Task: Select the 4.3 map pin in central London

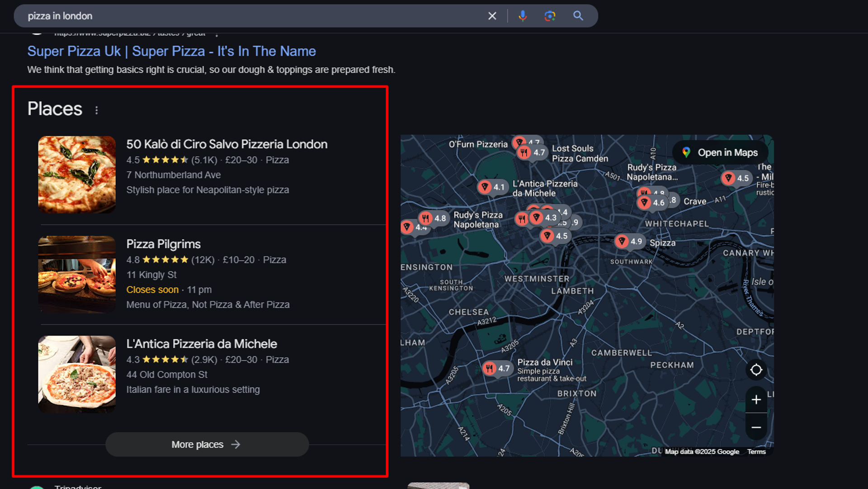Action: coord(544,218)
